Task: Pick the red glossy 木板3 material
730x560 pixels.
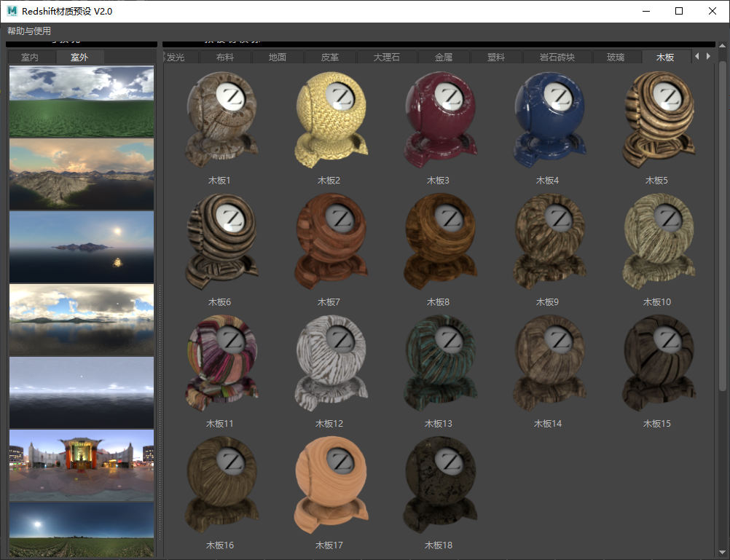Action: point(437,119)
